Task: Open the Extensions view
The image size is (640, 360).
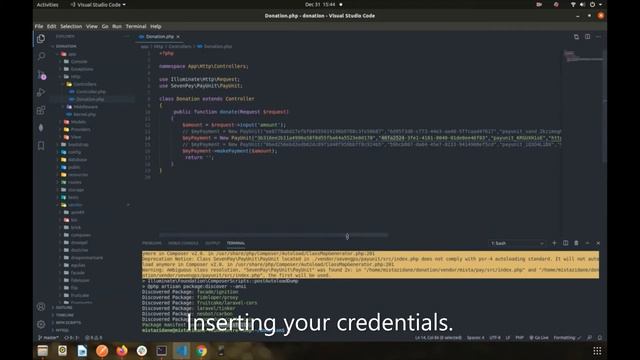Action: pyautogui.click(x=41, y=110)
